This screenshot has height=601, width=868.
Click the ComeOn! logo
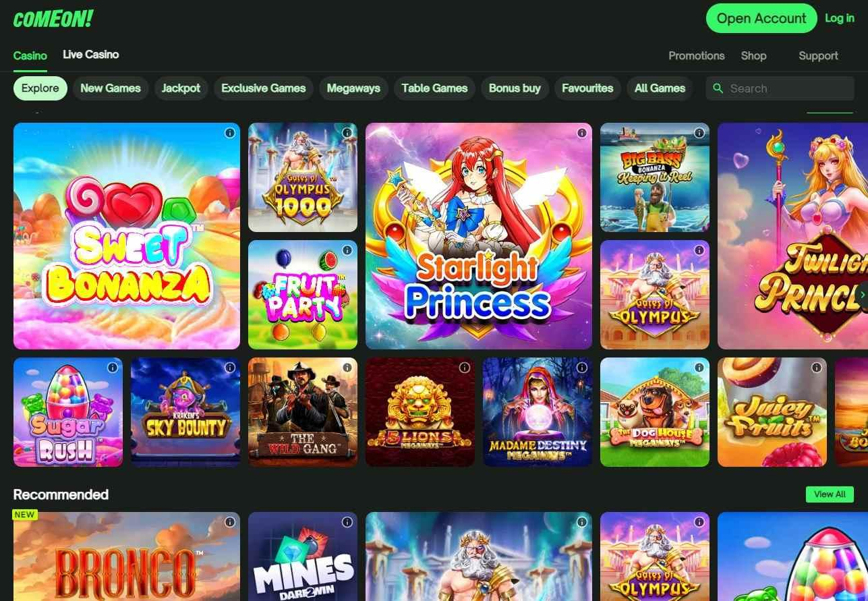[x=53, y=18]
